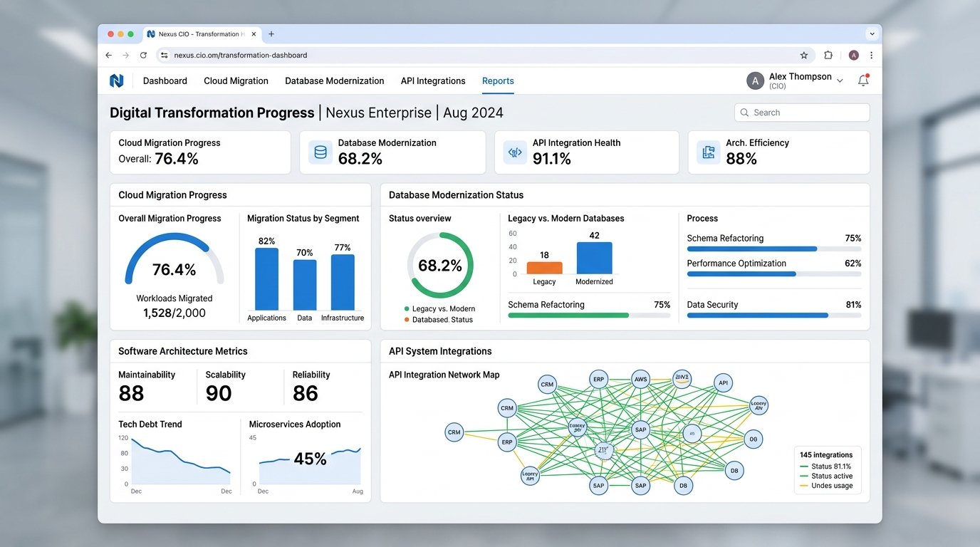Click the orange Legacy databases bar
Viewport: 980px width, 547px height.
pyautogui.click(x=544, y=268)
